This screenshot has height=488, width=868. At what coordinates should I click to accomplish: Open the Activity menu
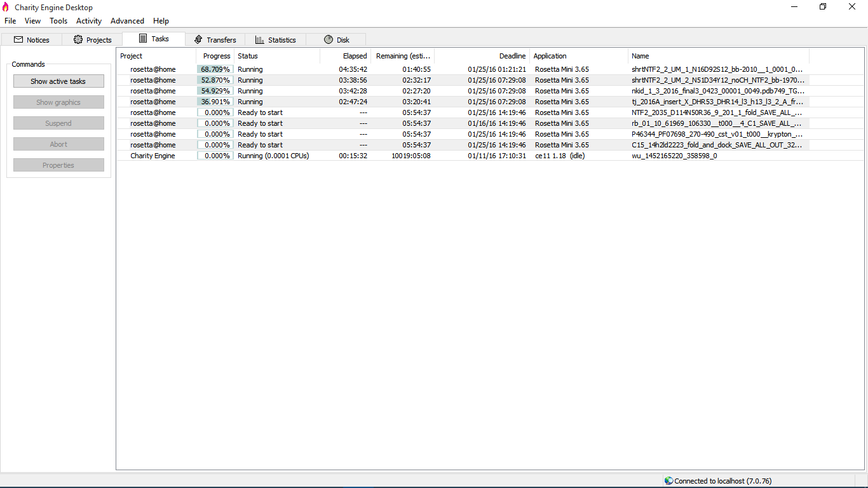tap(89, 21)
